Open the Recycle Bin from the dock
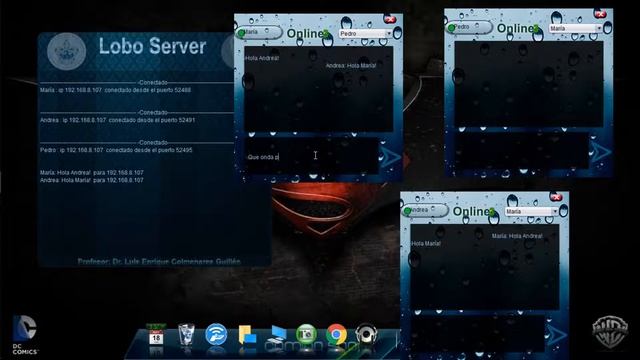Screen dimensions: 640x360 click(x=186, y=334)
